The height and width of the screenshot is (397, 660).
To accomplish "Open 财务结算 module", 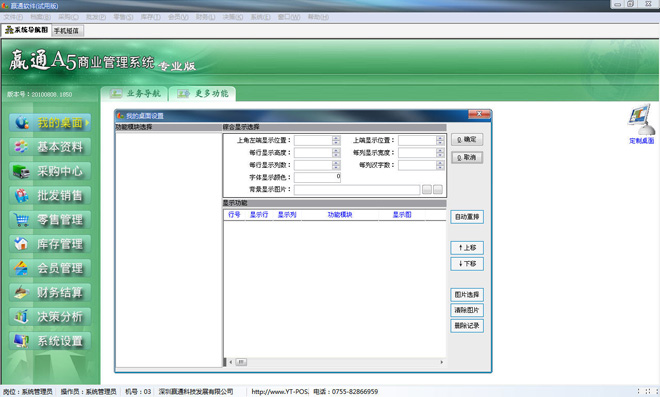I will click(x=50, y=293).
